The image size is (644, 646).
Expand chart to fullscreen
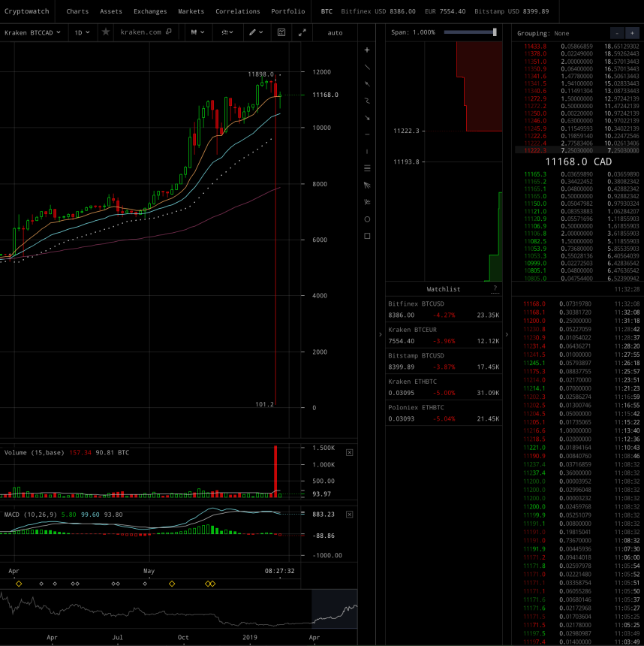click(302, 32)
